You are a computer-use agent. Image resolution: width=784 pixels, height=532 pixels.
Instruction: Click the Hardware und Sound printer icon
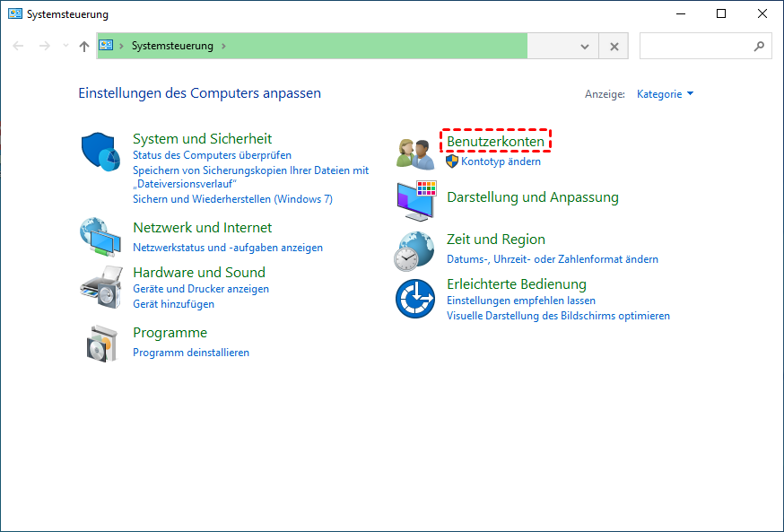101,287
